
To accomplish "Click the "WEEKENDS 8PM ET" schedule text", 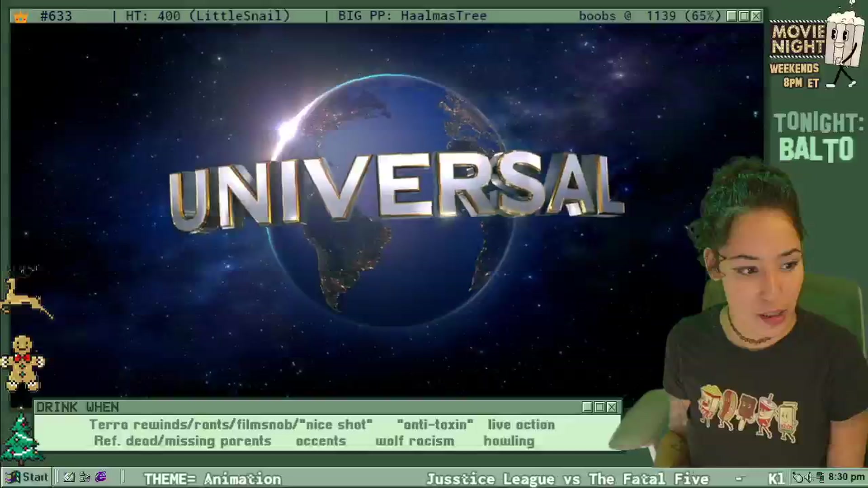I will [x=794, y=75].
